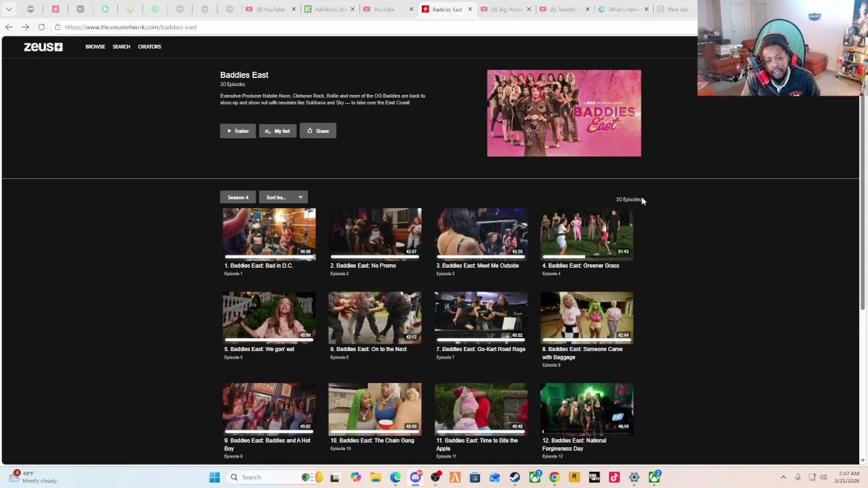Open episode 3 Meet Me Outside thumbnail

(x=481, y=234)
